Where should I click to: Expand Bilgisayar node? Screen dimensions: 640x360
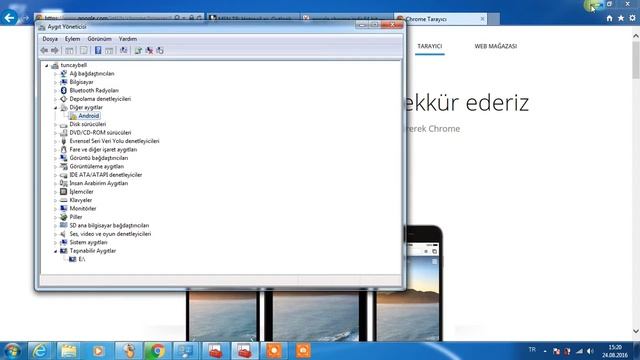pos(56,82)
